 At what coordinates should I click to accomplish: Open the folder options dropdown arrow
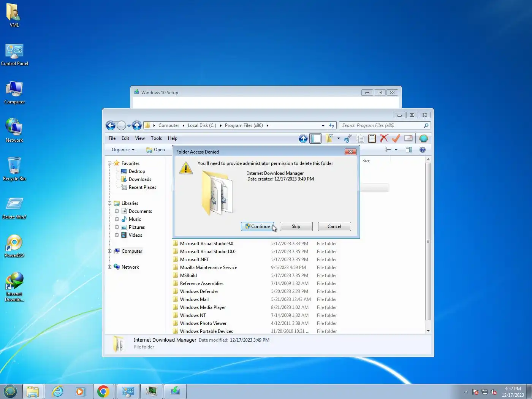click(339, 138)
